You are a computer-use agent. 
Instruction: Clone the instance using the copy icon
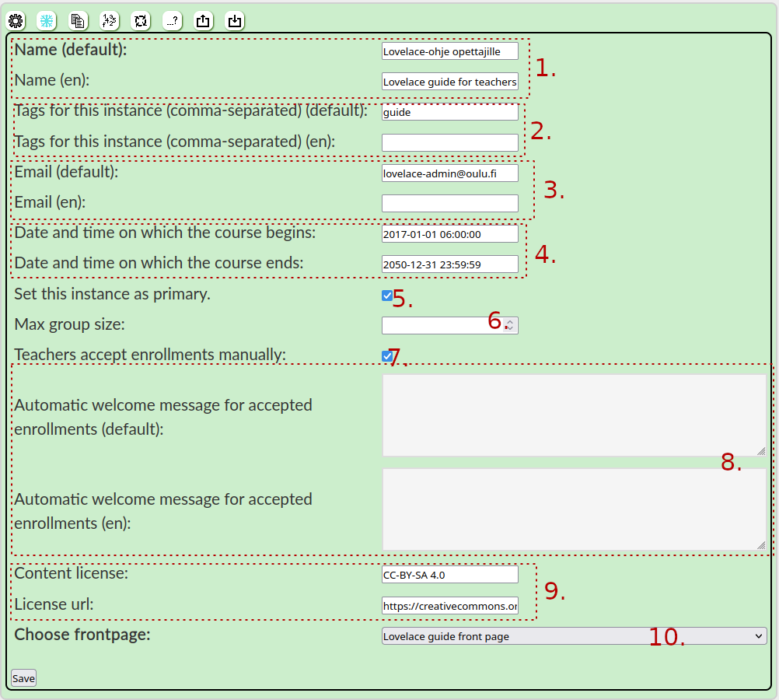click(78, 21)
